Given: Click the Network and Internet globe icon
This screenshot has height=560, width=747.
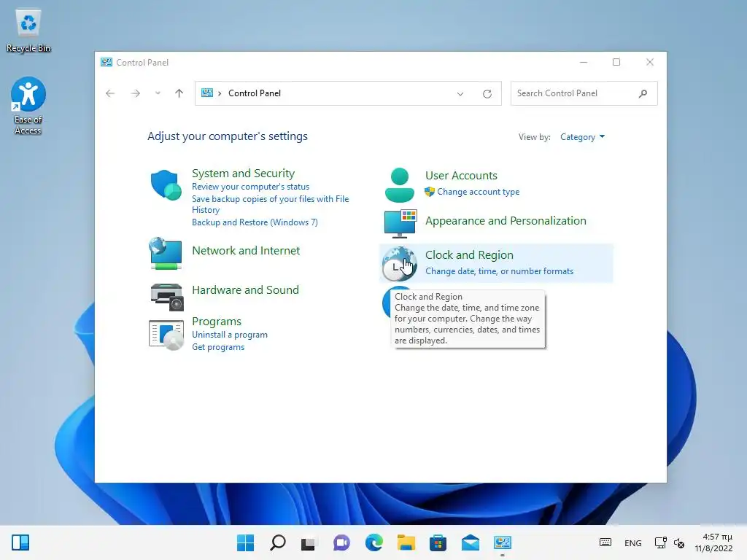Looking at the screenshot, I should click(x=166, y=253).
